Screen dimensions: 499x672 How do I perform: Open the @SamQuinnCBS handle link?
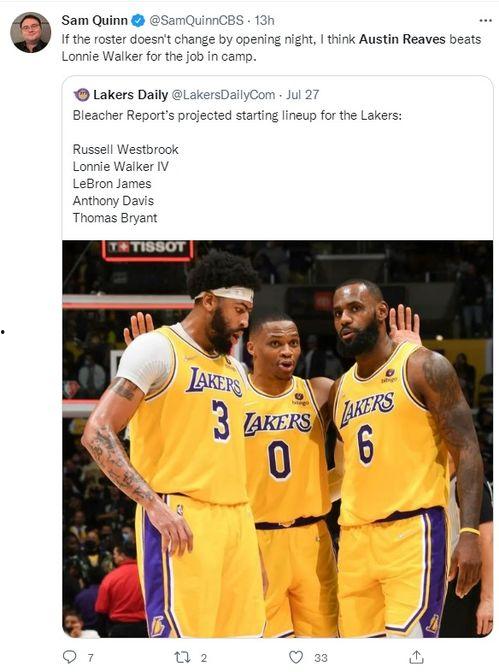(196, 20)
